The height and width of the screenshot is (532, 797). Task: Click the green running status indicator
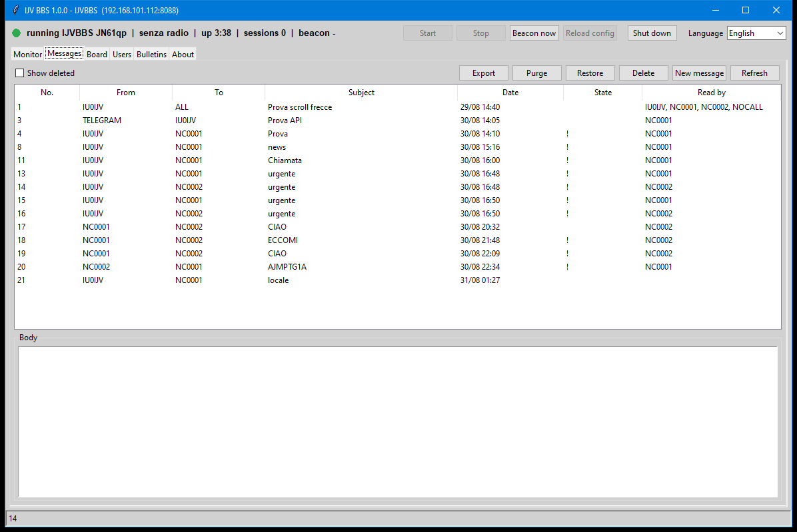coord(16,33)
